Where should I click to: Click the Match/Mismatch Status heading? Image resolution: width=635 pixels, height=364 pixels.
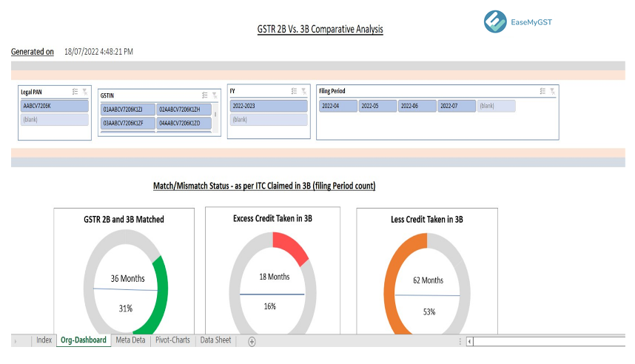point(264,186)
